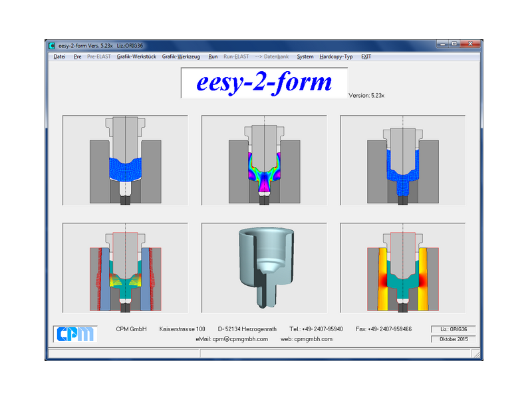Open the Grafik-Werkstück menu
Screen dimensions: 532x399
(136, 57)
